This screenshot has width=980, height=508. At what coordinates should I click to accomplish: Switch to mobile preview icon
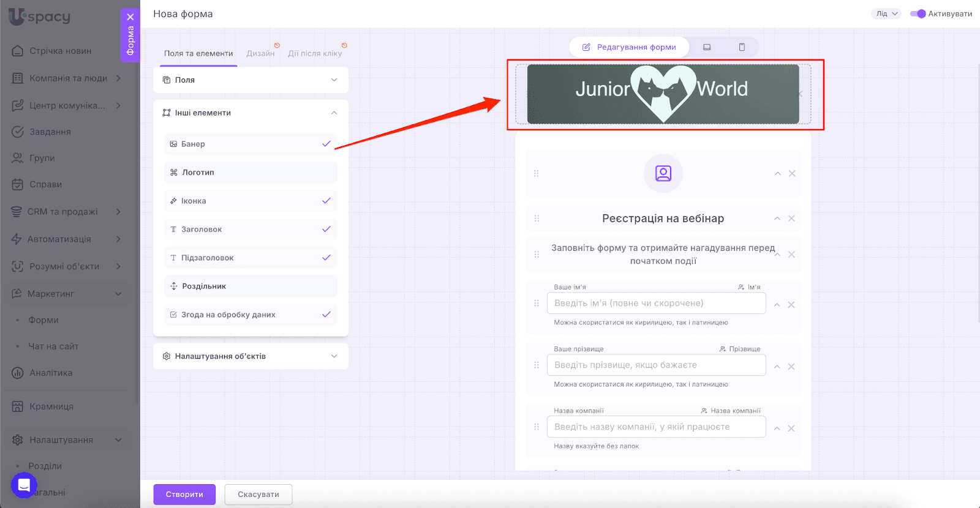pos(742,47)
